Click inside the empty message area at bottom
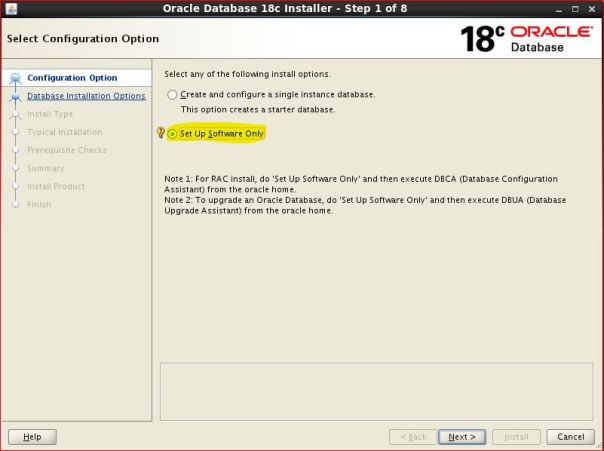The width and height of the screenshot is (604, 451). coord(376,391)
